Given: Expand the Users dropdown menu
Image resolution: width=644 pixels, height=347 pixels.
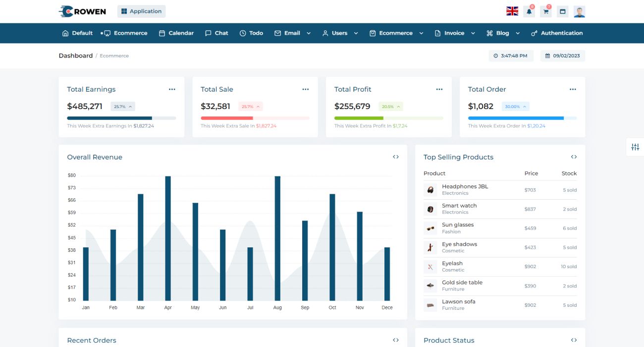Looking at the screenshot, I should coord(340,33).
